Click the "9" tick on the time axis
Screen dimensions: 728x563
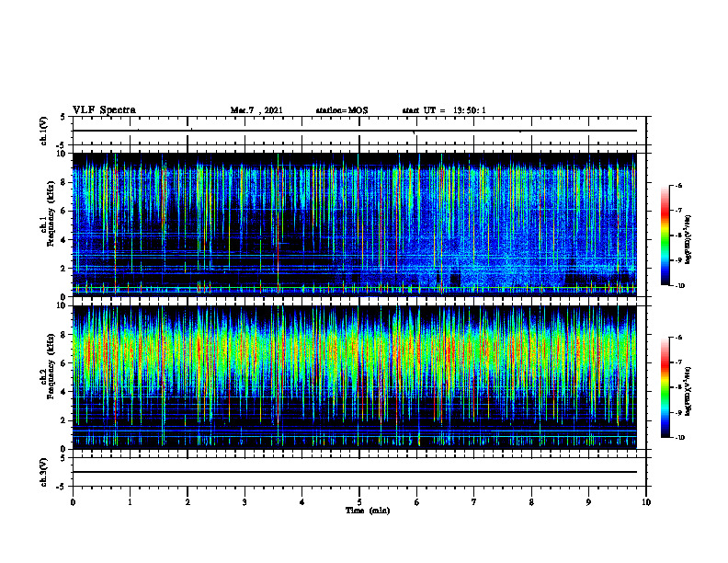588,502
